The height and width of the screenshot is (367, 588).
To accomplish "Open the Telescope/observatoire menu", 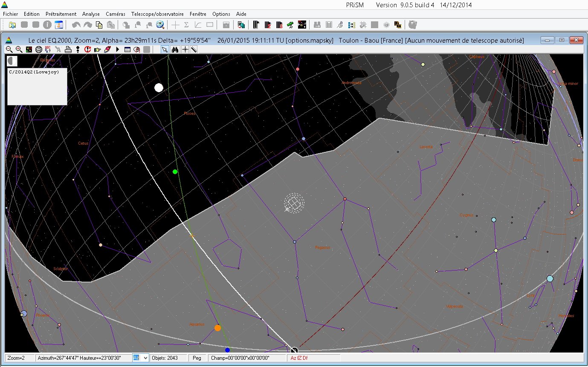I will [x=157, y=14].
